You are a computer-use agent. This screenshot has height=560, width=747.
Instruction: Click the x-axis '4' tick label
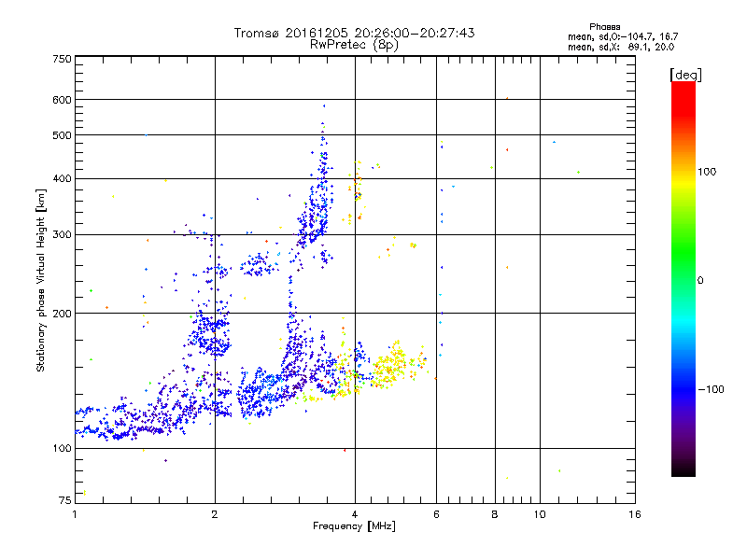(355, 514)
